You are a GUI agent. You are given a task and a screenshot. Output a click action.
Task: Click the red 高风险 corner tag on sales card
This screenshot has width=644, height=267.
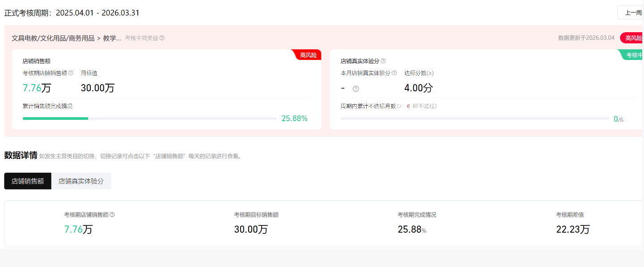click(308, 55)
